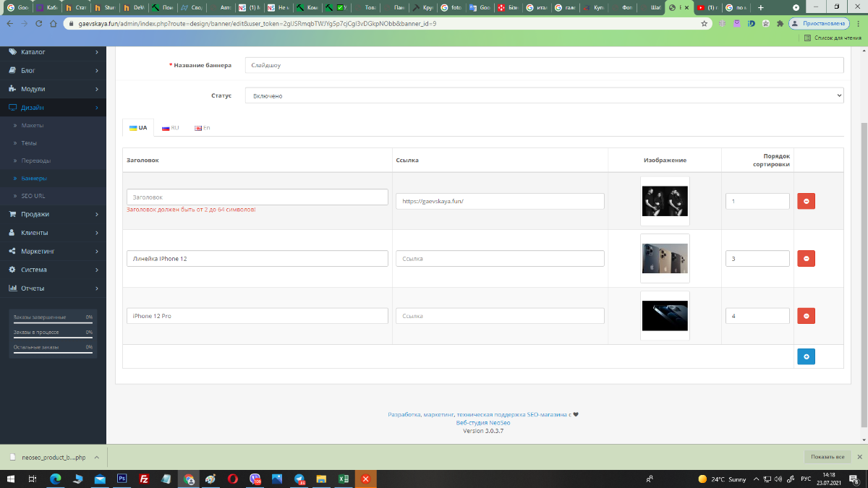Go back in browser history
Viewport: 868px width, 488px height.
10,23
